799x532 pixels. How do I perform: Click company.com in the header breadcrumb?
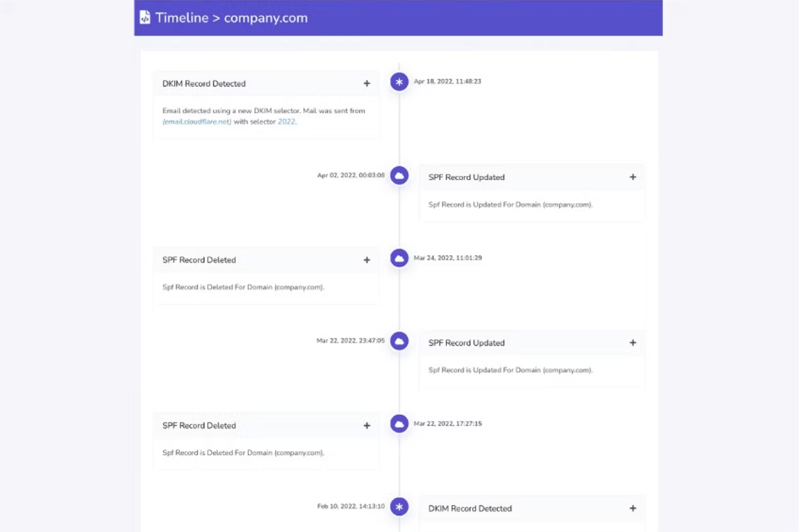[266, 18]
